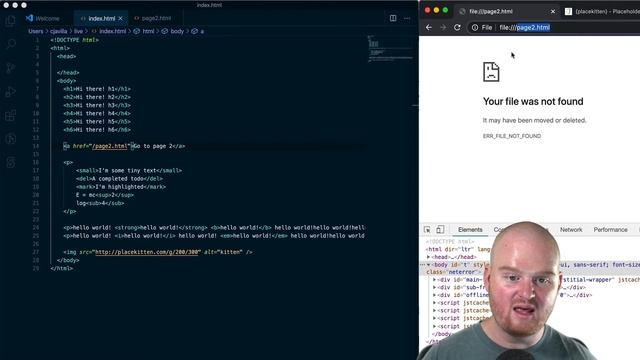Click the sad file error icon
Viewport: 640px width, 360px height.
[491, 72]
